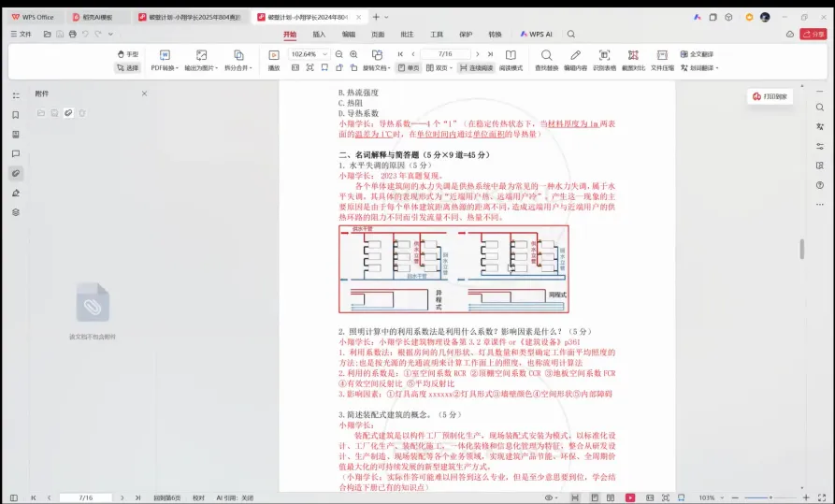Activate the Select (选择) tool
This screenshot has width=835, height=504.
tap(128, 68)
